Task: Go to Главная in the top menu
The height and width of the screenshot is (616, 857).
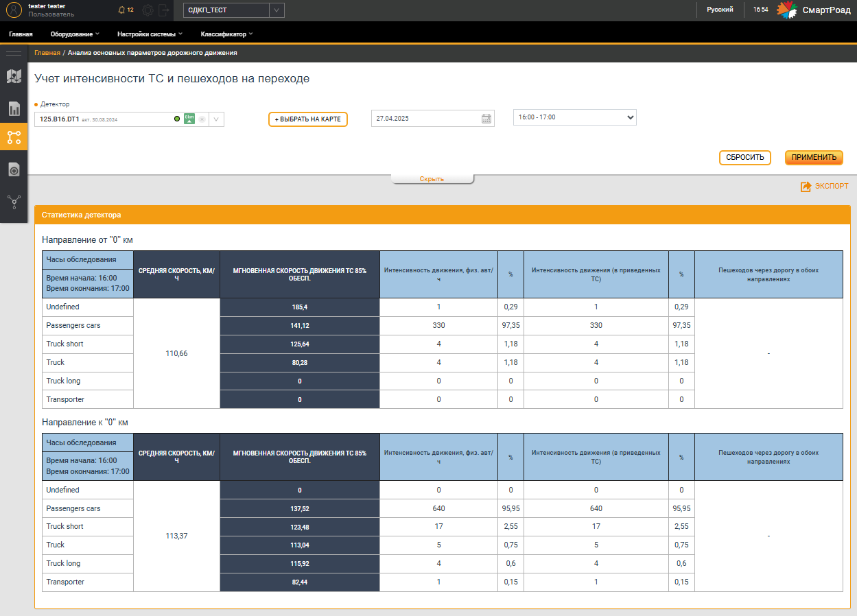Action: 21,34
